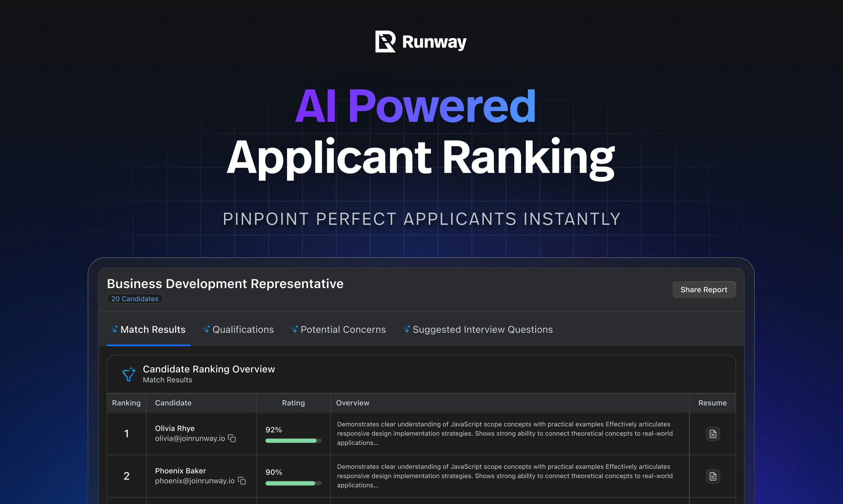Copy Phoenix Baker's email address
Image resolution: width=843 pixels, height=504 pixels.
click(x=242, y=481)
